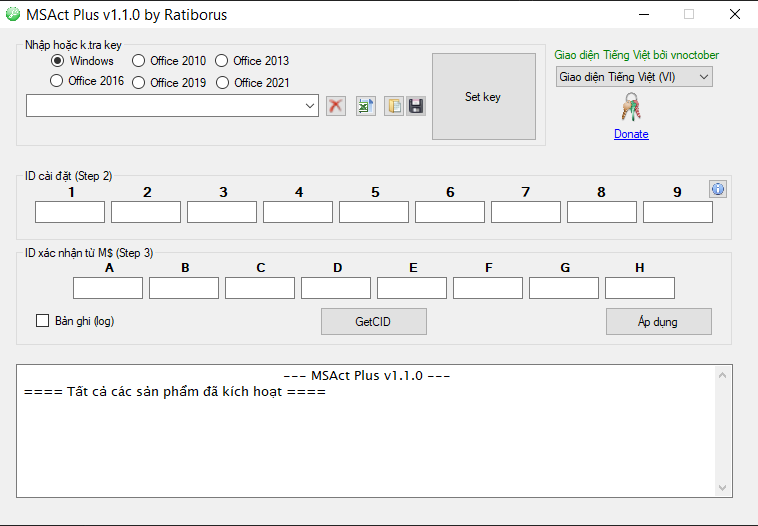Click installation ID field 4
The width and height of the screenshot is (758, 526).
pyautogui.click(x=298, y=212)
